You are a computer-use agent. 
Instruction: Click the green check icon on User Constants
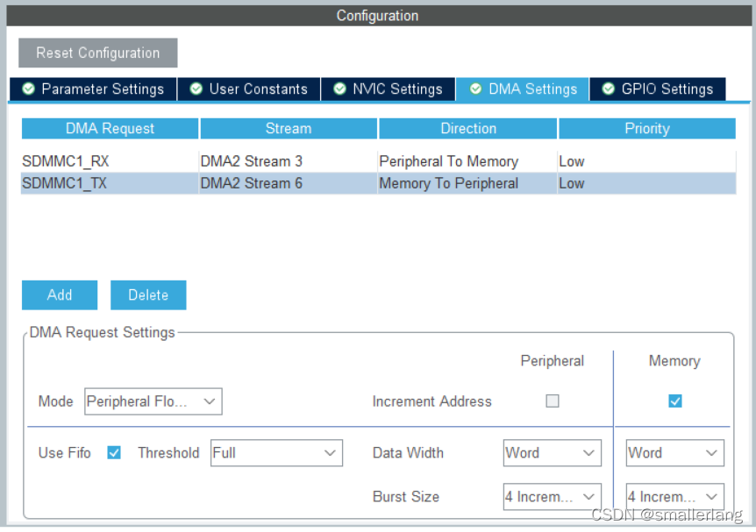[x=196, y=89]
